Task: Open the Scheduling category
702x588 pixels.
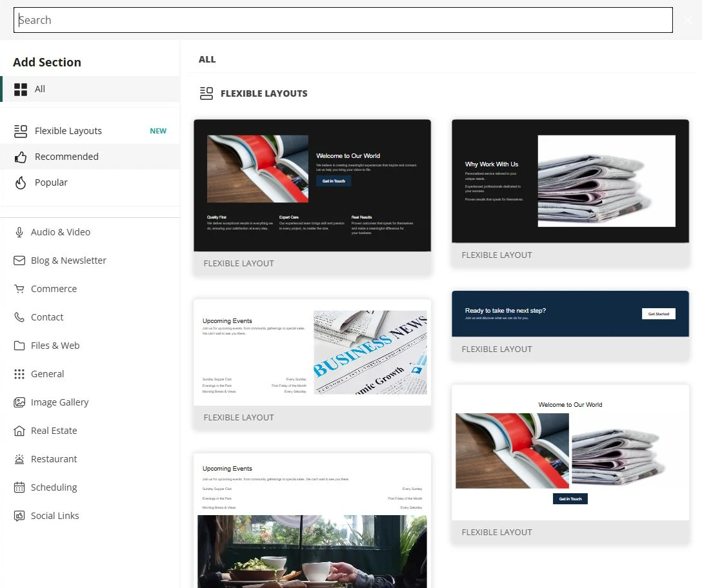Action: [90, 487]
